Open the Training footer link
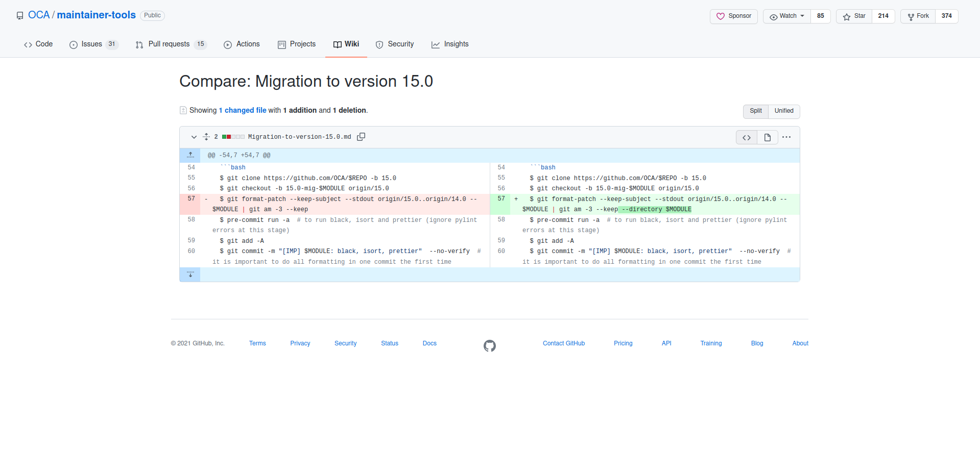The height and width of the screenshot is (476, 980). [x=711, y=343]
